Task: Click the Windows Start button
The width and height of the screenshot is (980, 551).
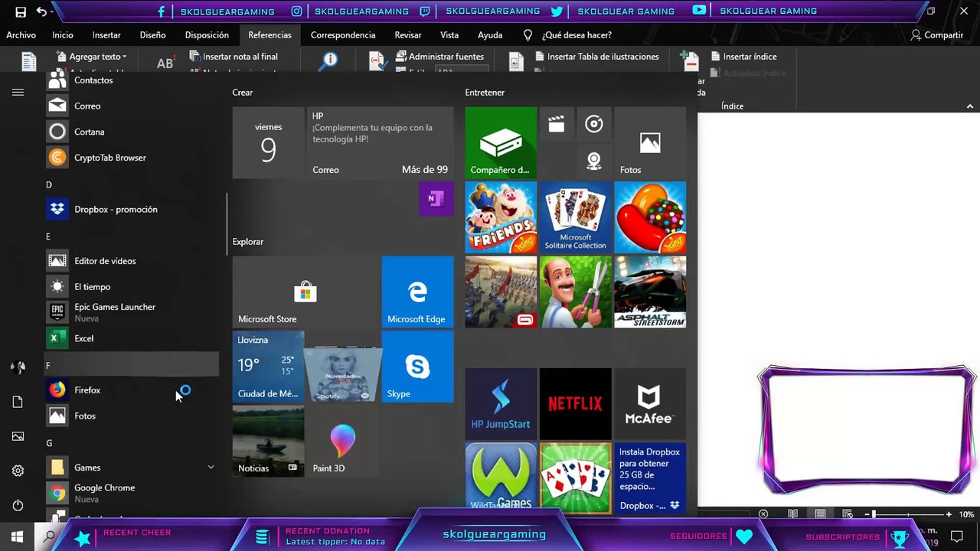Action: pyautogui.click(x=17, y=537)
